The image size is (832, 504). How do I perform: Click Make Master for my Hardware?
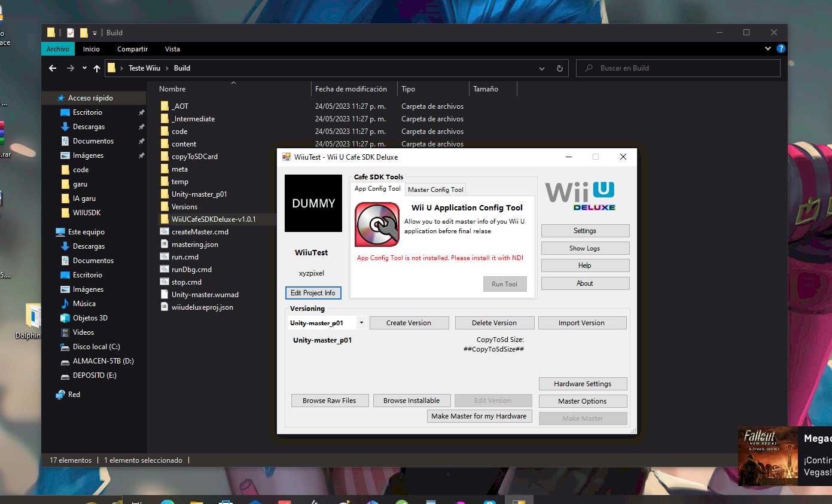click(479, 416)
